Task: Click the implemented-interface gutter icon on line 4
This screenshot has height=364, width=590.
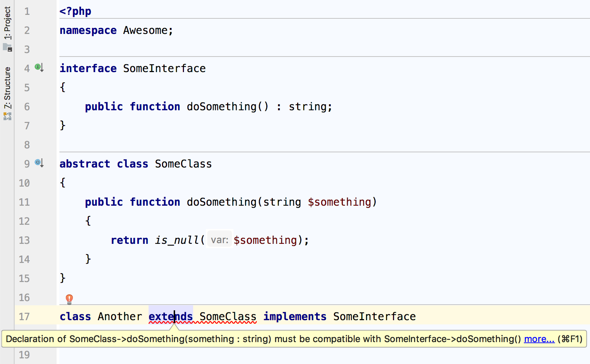Action: 39,67
